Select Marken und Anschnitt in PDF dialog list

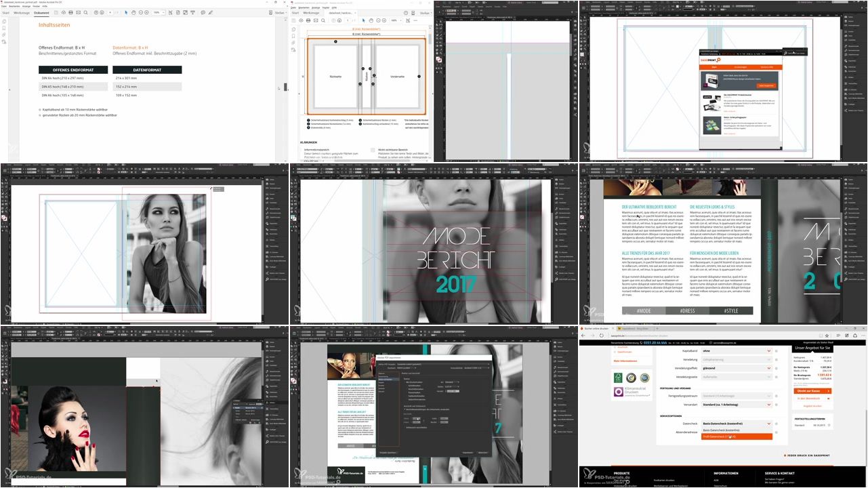pos(388,380)
